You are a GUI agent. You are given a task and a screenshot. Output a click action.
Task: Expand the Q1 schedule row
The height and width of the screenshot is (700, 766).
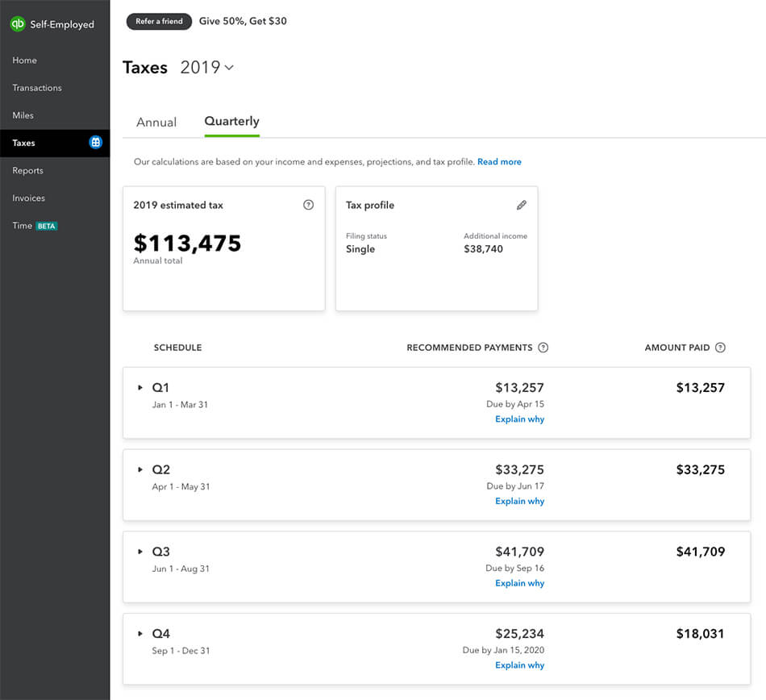click(140, 387)
